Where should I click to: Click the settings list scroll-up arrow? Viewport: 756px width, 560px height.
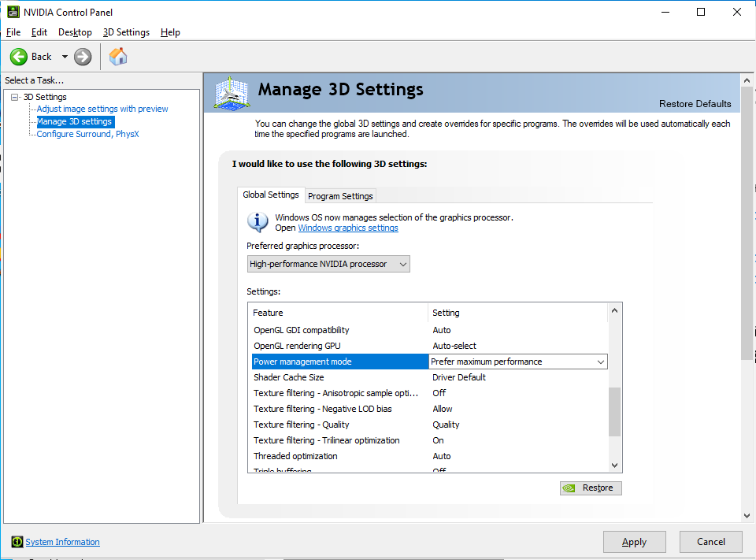point(615,310)
